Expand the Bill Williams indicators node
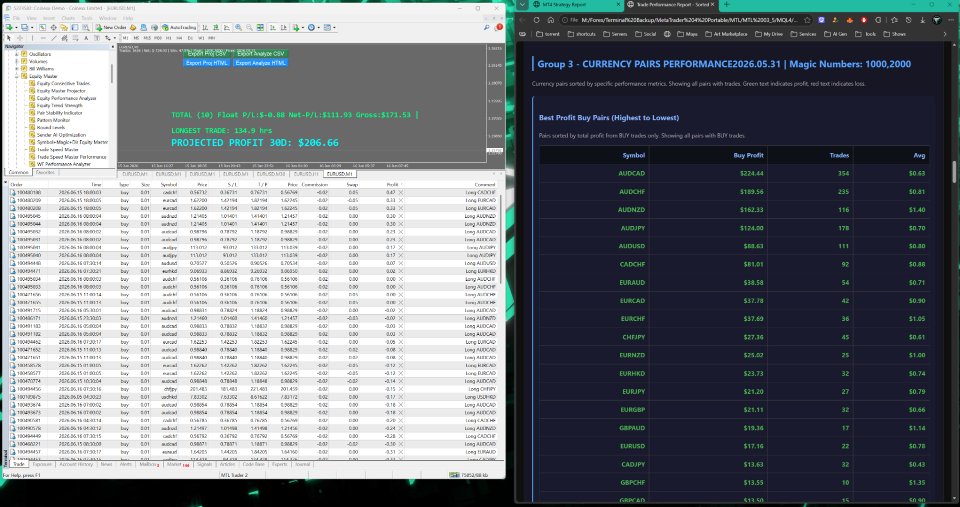This screenshot has width=960, height=507. pyautogui.click(x=17, y=69)
